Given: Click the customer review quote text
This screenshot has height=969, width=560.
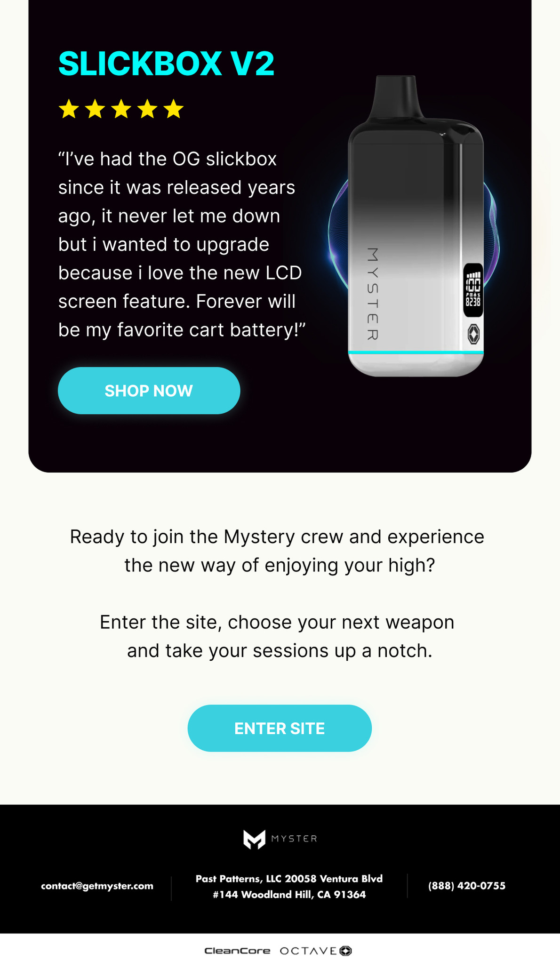Looking at the screenshot, I should tap(182, 244).
